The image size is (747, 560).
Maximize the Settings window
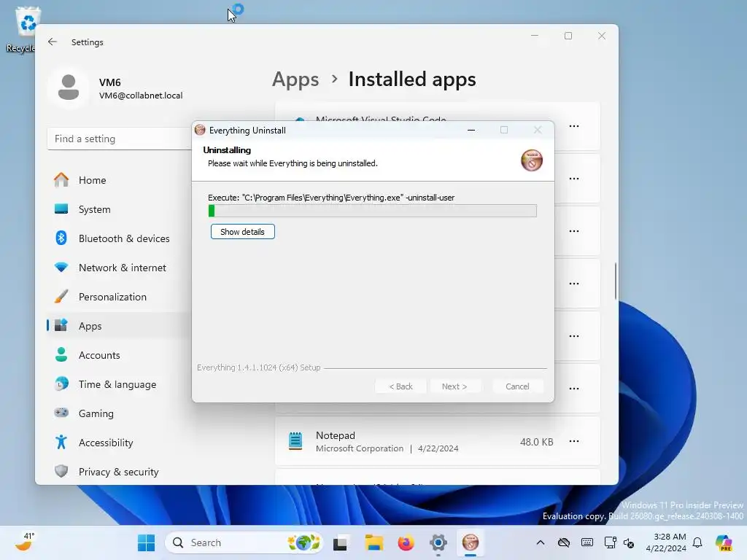[x=568, y=36]
